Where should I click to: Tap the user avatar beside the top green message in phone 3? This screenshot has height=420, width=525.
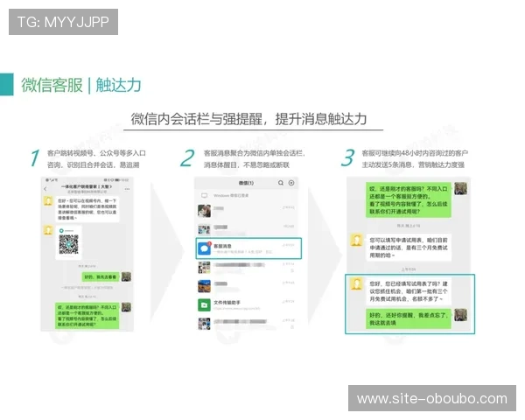(x=461, y=189)
